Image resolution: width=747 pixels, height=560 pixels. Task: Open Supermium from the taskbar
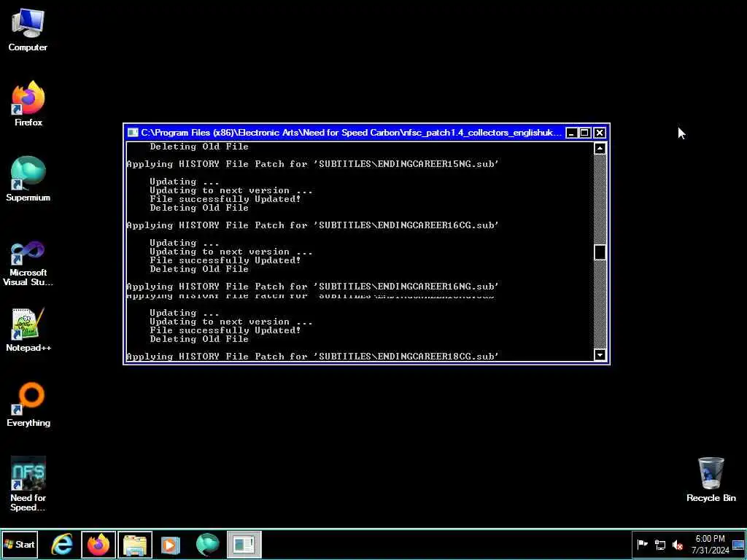coord(207,545)
